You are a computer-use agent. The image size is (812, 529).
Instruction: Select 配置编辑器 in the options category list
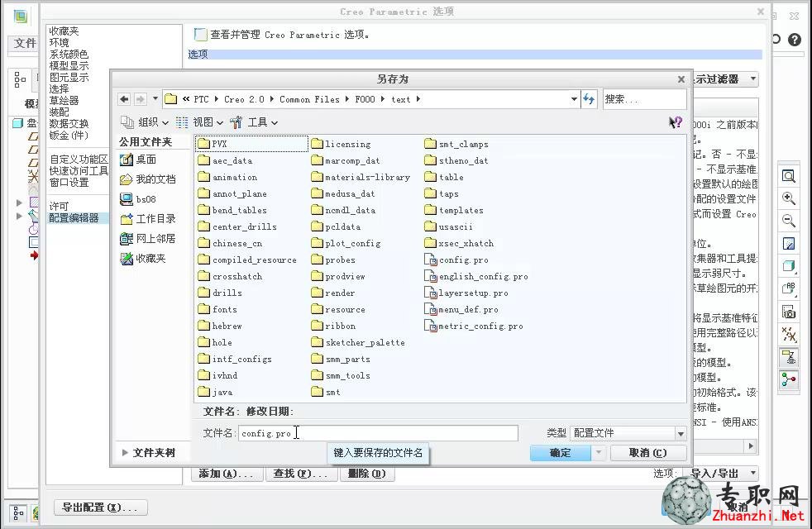74,218
